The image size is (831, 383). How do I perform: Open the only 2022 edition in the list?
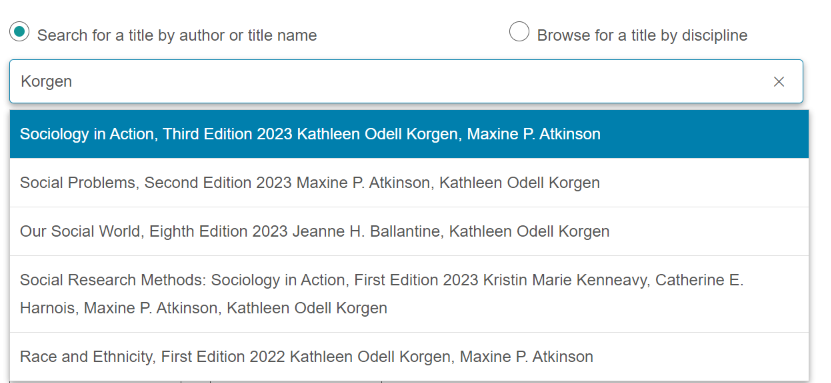[x=409, y=357]
